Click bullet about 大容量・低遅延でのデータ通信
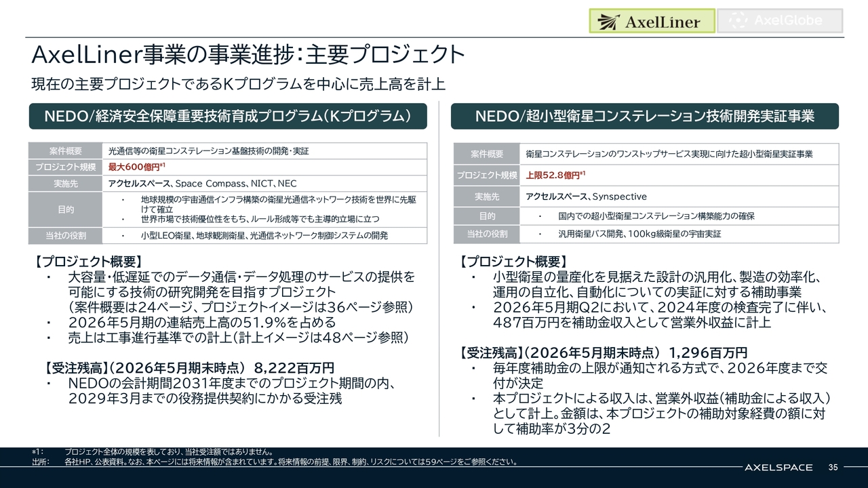 tap(231, 293)
